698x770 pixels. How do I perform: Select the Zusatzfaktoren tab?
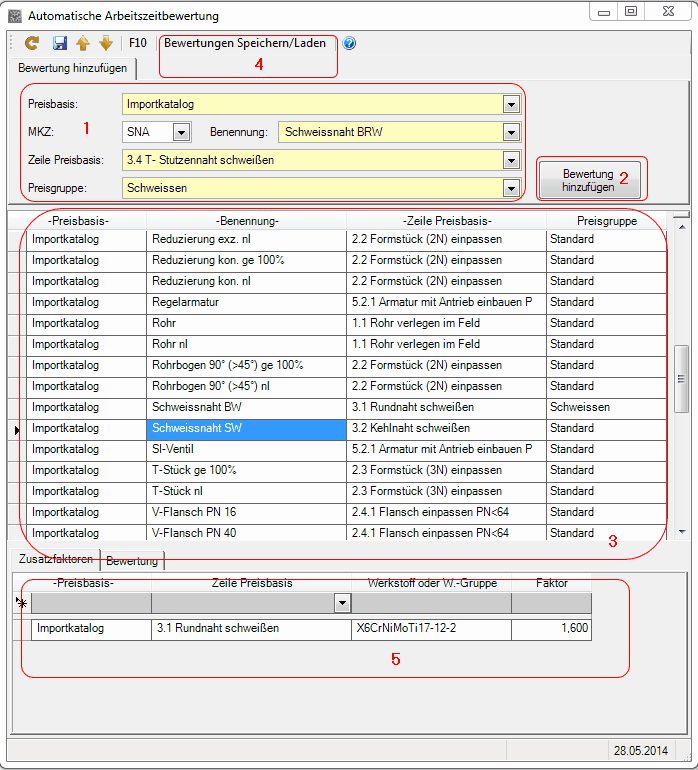point(54,559)
